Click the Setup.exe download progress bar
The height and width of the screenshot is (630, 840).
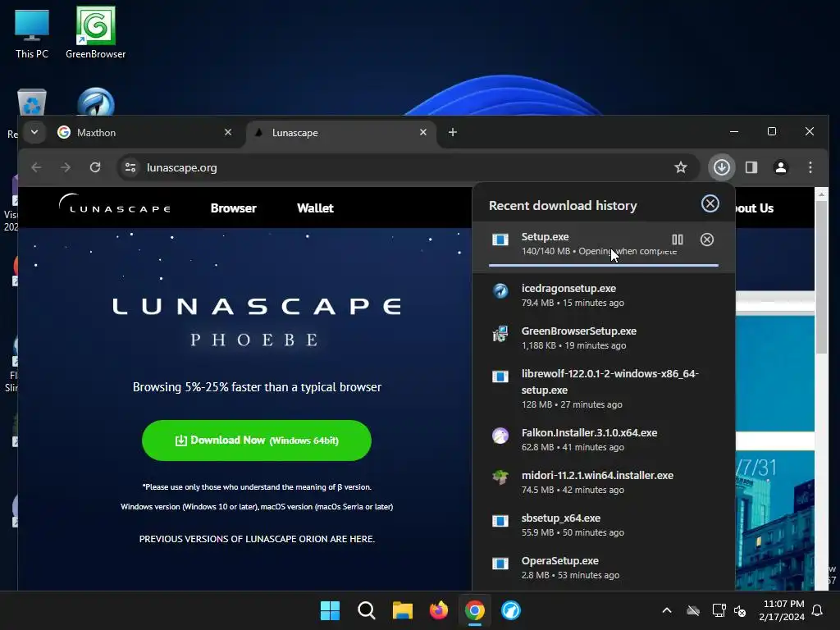point(603,265)
